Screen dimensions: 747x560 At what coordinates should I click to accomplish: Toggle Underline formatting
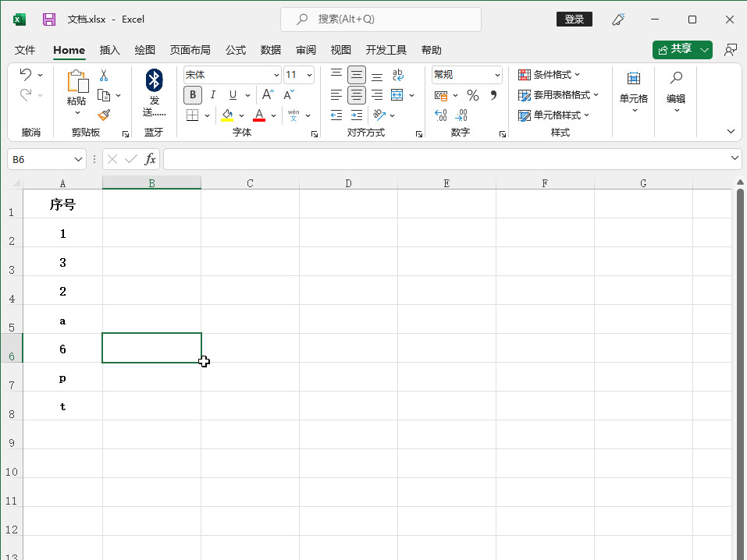coord(233,94)
